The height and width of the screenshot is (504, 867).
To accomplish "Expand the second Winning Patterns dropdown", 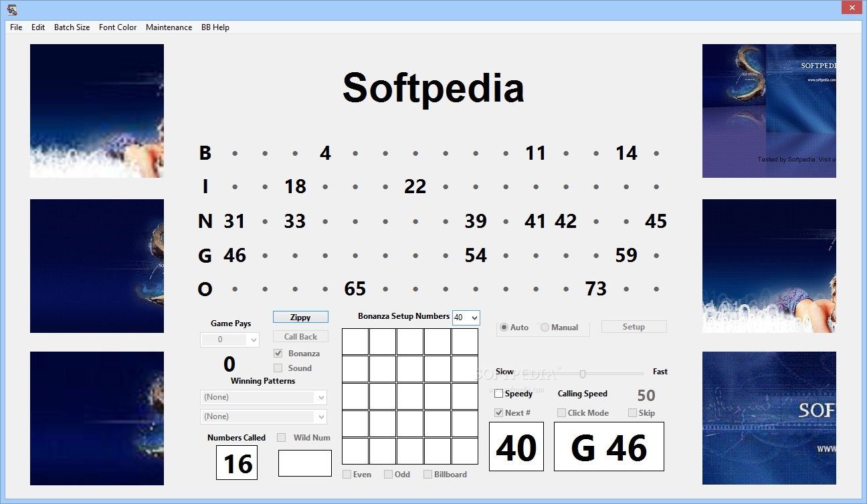I will pyautogui.click(x=321, y=416).
